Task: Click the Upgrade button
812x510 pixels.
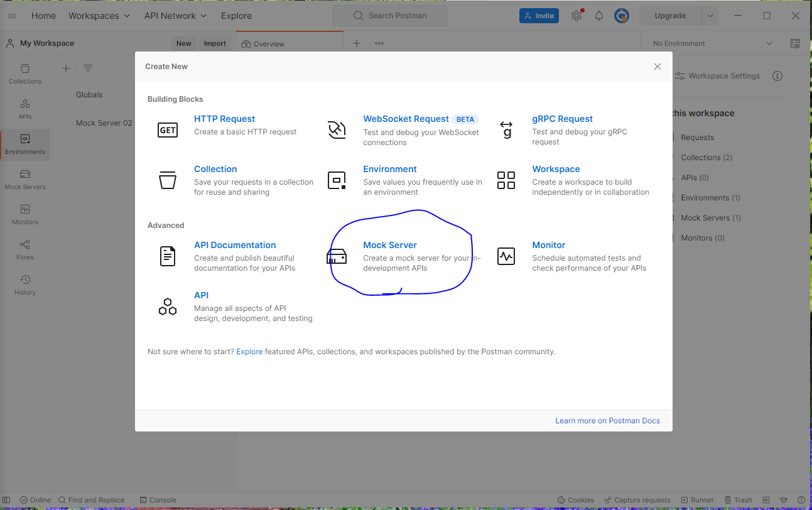Action: point(670,16)
